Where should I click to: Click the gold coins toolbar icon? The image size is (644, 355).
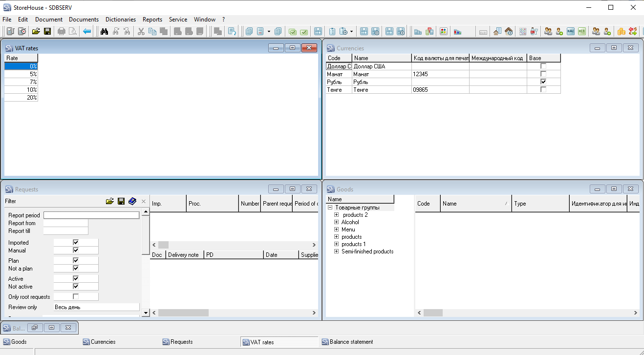(x=621, y=32)
